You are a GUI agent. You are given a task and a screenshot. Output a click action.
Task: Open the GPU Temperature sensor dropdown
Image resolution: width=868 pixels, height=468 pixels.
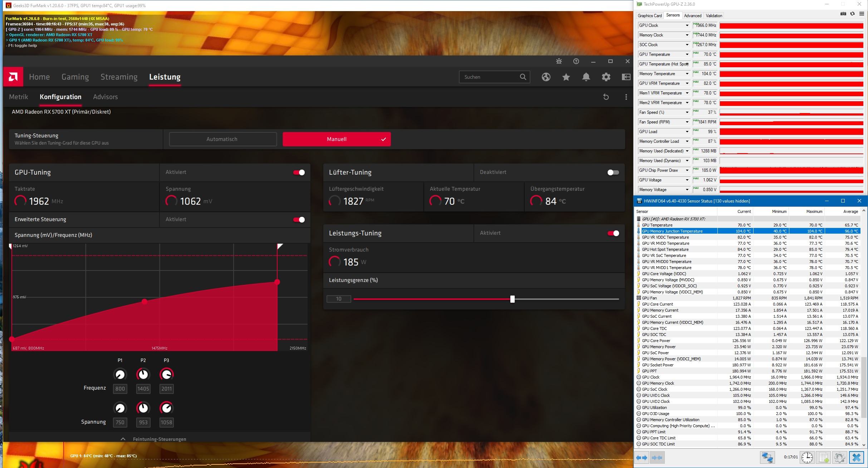(x=687, y=54)
